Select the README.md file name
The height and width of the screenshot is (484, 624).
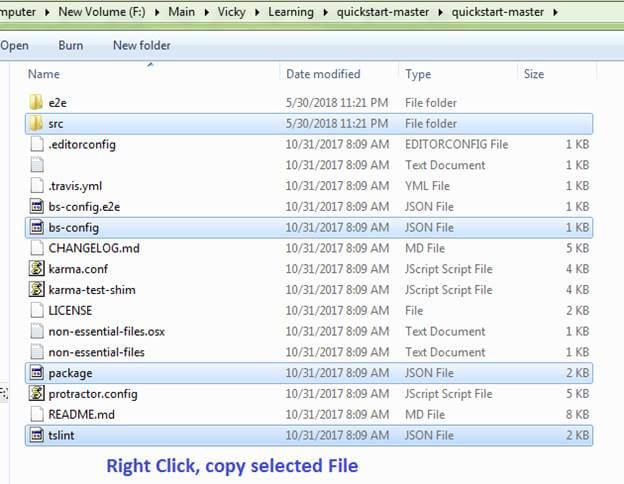click(x=82, y=414)
